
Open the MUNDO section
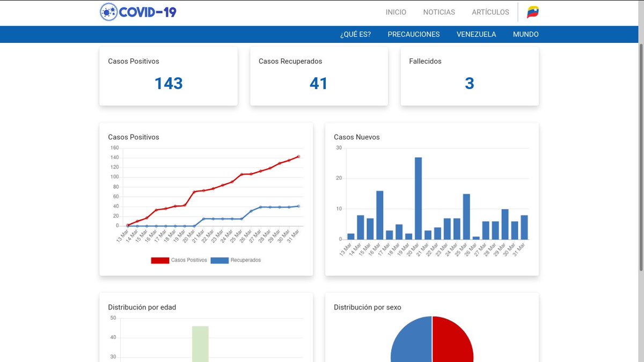point(526,34)
